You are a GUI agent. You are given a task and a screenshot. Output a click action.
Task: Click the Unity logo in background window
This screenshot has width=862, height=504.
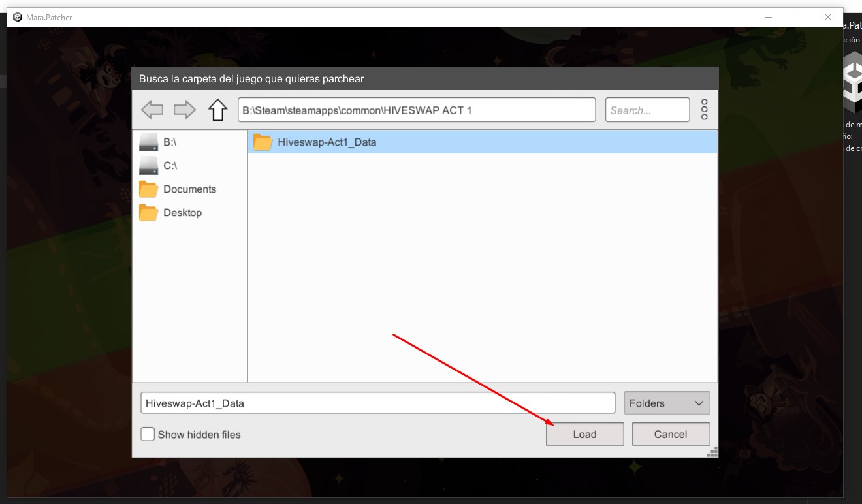[x=853, y=82]
